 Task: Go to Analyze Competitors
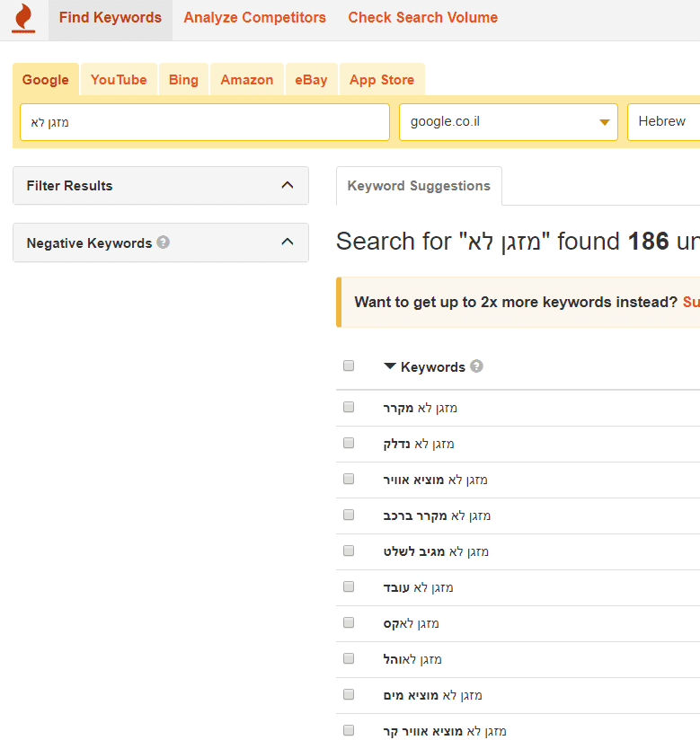pyautogui.click(x=254, y=18)
